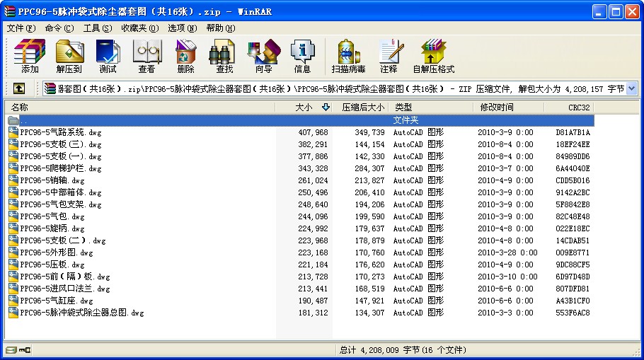Click packed size value 134,307
Viewport: 644px width, 360px height.
click(x=369, y=313)
